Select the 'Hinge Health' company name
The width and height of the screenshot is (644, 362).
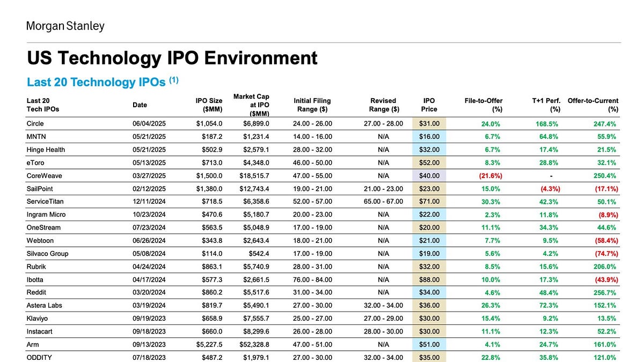(46, 150)
